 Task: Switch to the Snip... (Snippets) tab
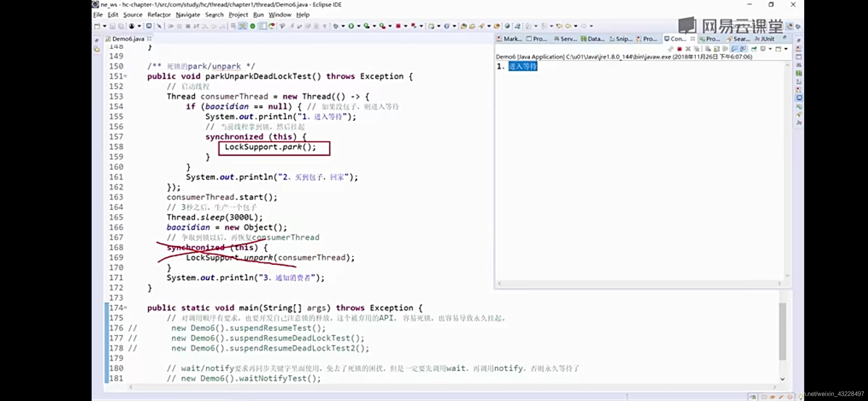click(x=621, y=39)
